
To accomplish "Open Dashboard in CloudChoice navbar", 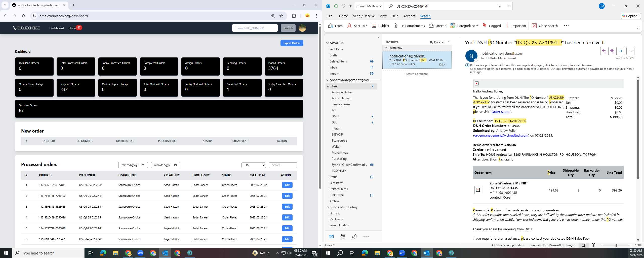I will (x=57, y=28).
